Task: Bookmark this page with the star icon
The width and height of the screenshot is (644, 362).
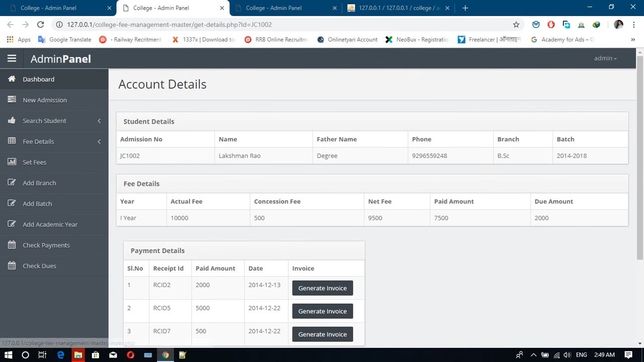Action: pos(516,24)
